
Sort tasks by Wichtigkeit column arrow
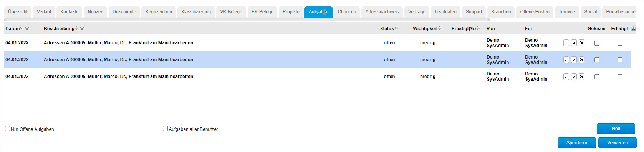click(x=440, y=29)
